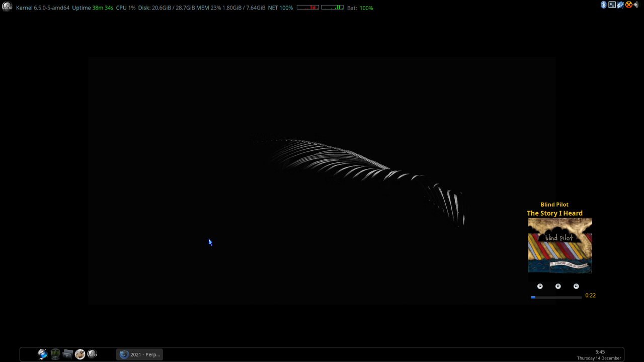Viewport: 644px width, 362px height.
Task: Click the Kernel 6.5.0-5-amd64 readout
Action: (x=43, y=8)
